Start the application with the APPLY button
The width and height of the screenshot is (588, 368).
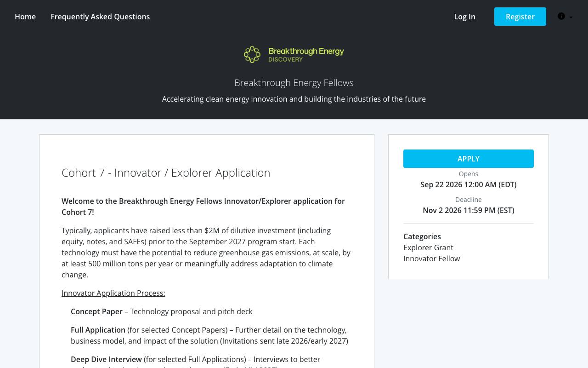(469, 159)
